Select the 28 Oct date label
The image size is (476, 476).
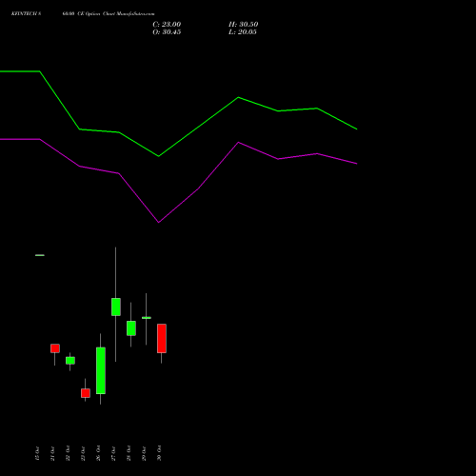[129, 453]
